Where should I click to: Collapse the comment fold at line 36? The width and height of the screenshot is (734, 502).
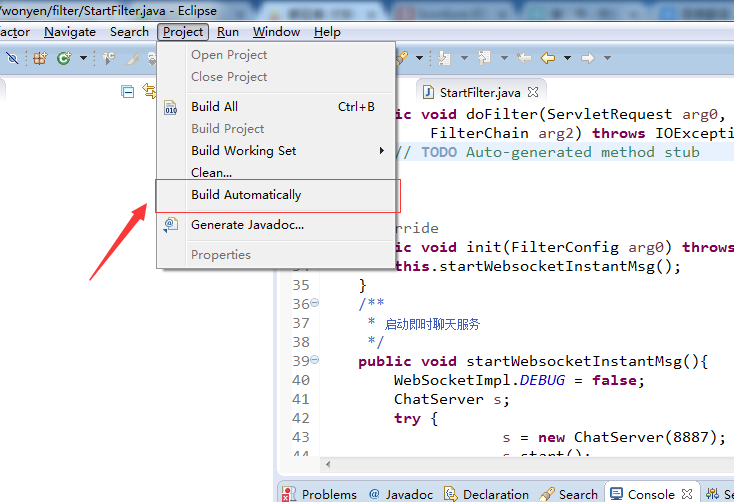click(315, 303)
